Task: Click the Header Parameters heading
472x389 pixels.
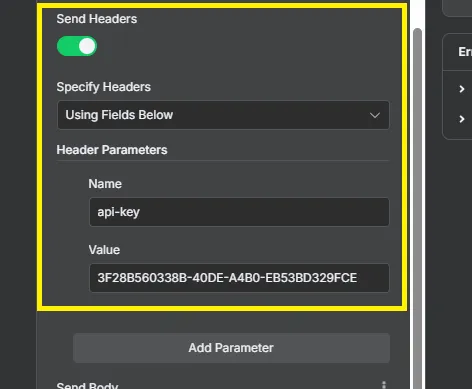Action: click(x=112, y=150)
